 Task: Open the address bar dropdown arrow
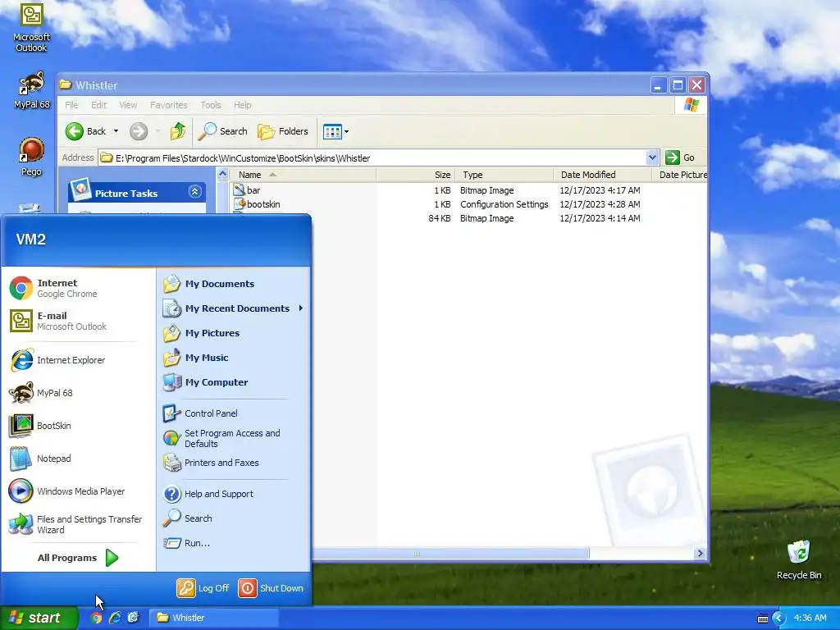click(x=652, y=158)
